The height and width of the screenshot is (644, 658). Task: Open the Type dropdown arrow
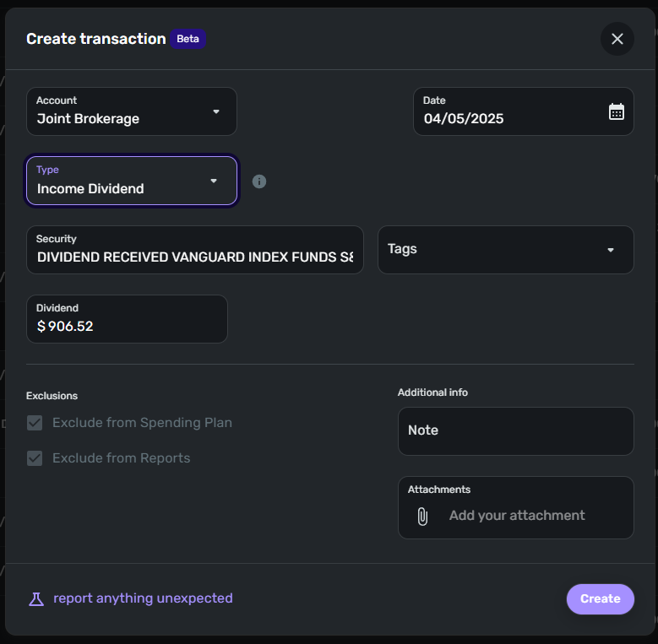coord(214,181)
